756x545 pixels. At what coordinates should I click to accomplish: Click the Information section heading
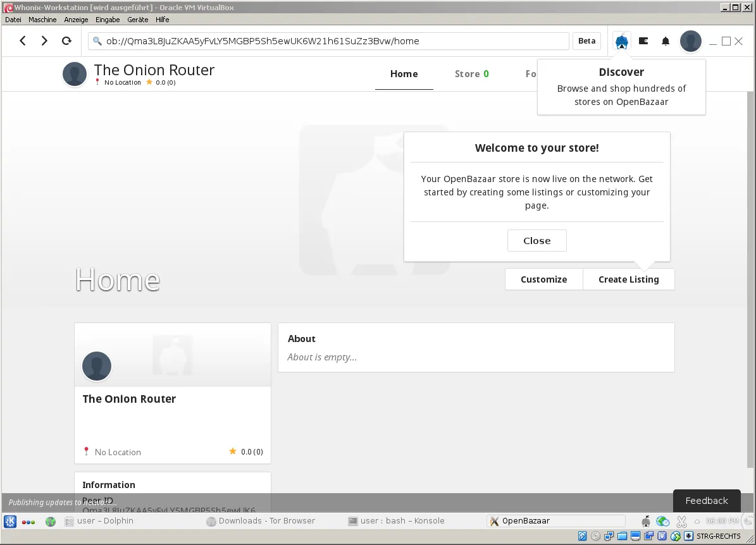pyautogui.click(x=108, y=485)
